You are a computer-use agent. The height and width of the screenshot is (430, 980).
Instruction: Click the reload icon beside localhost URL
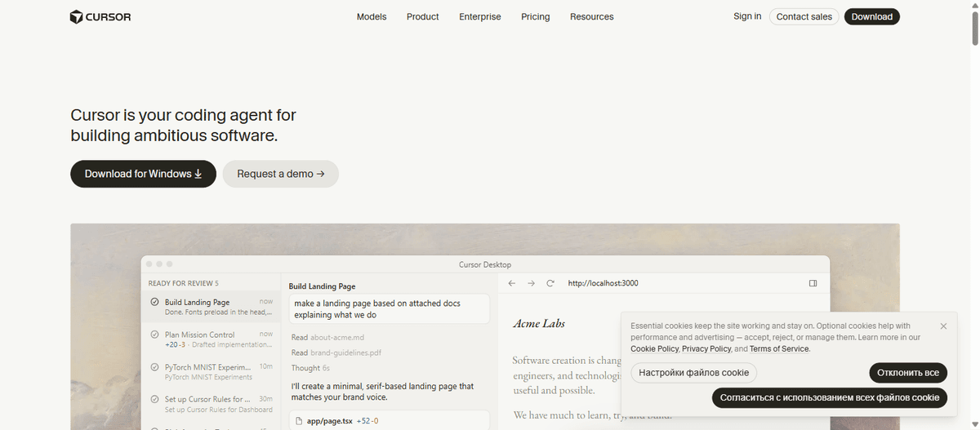tap(550, 283)
